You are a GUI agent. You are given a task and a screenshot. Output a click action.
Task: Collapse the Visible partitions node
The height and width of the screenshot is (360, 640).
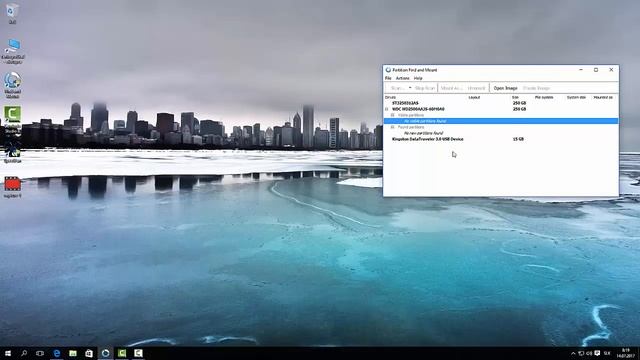(x=393, y=116)
